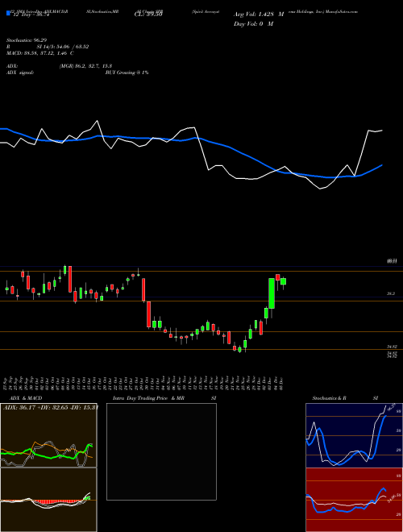Viewport: 403px width, 532px height.
Task: Click the 'MACD: 38.58, 37.12, 1.46 C' line
Action: 40,53
